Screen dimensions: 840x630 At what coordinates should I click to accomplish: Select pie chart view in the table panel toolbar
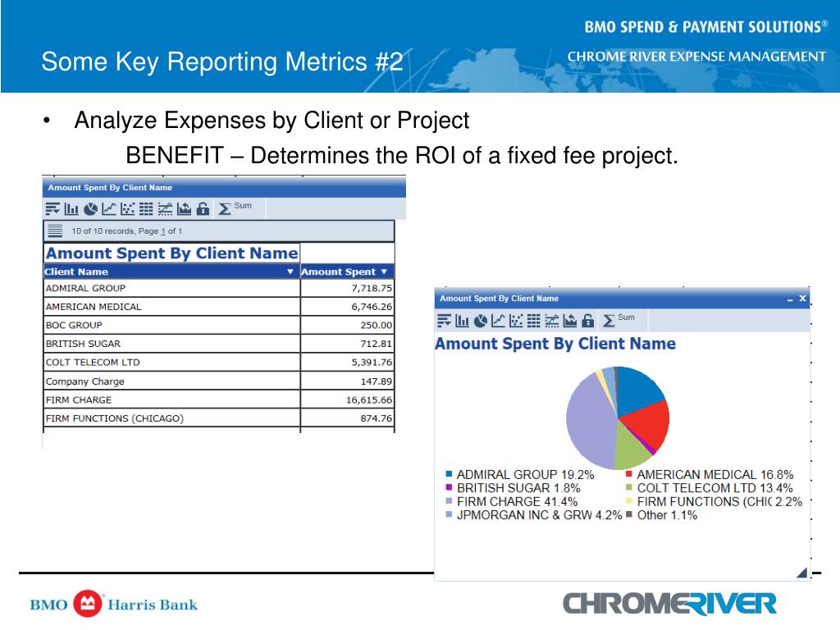(x=90, y=209)
